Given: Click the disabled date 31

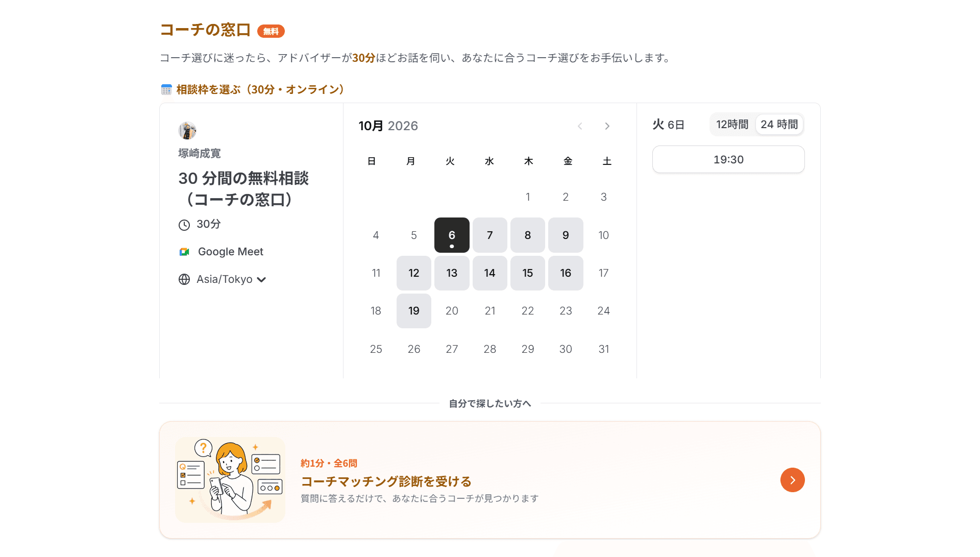Looking at the screenshot, I should coord(604,349).
